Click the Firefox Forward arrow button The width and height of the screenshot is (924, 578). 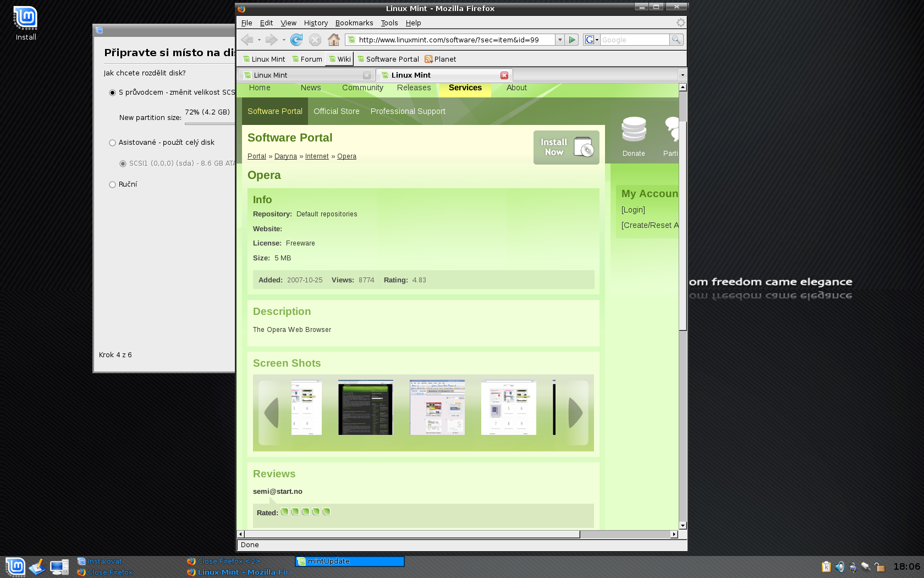[x=271, y=40]
